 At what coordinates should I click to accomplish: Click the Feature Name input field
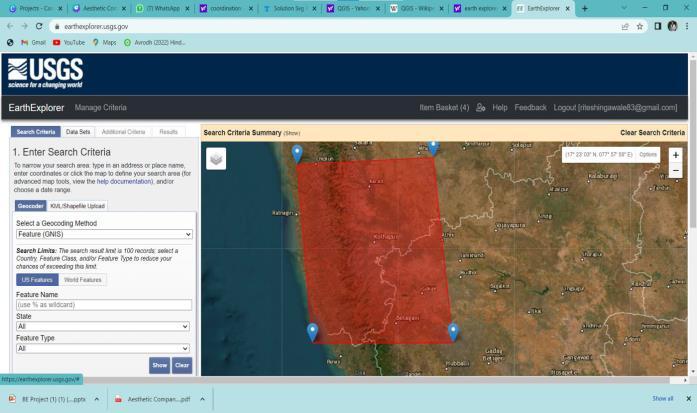click(x=104, y=305)
